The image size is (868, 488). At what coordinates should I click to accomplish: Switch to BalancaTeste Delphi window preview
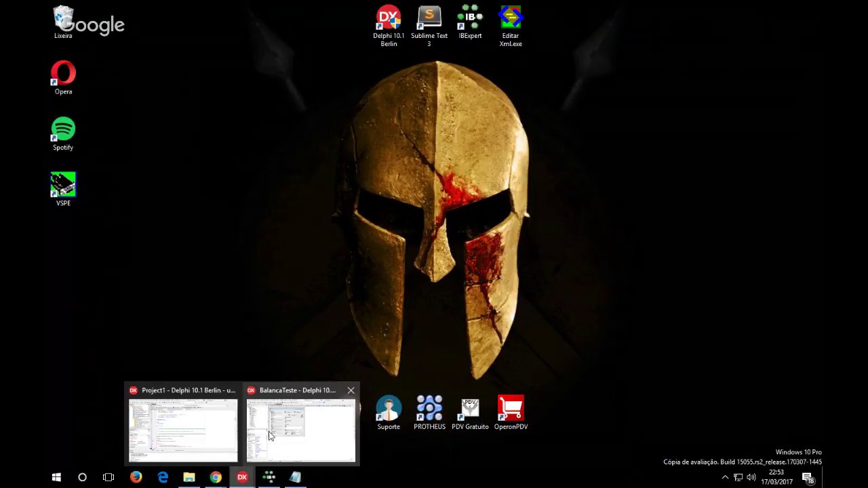pos(300,430)
